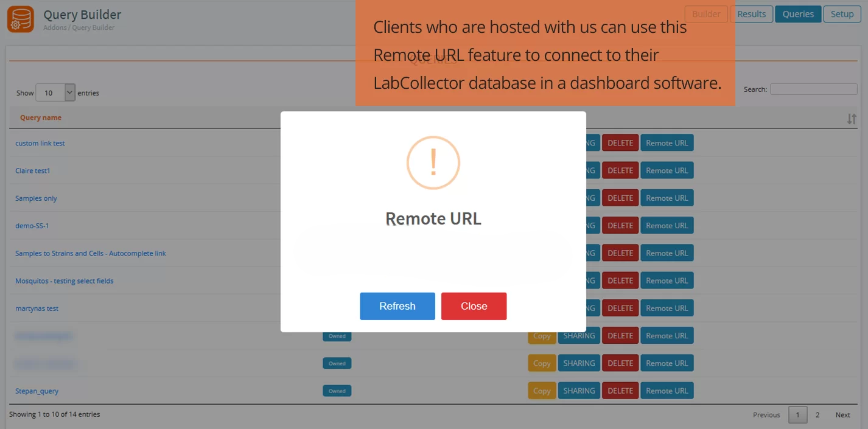Get Remote URL for Samples to Strains query
868x429 pixels.
(667, 253)
